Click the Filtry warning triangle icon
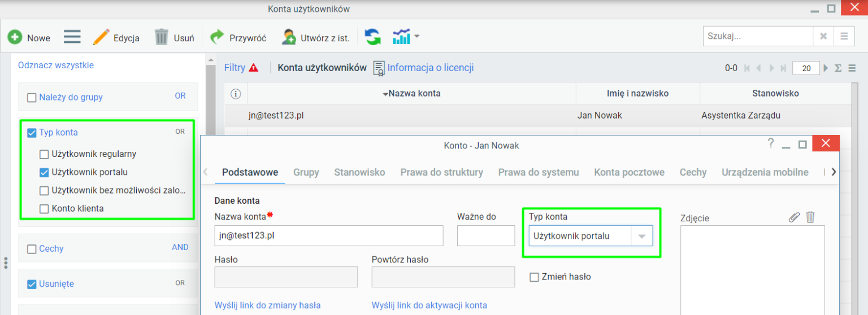868x315 pixels. [253, 68]
